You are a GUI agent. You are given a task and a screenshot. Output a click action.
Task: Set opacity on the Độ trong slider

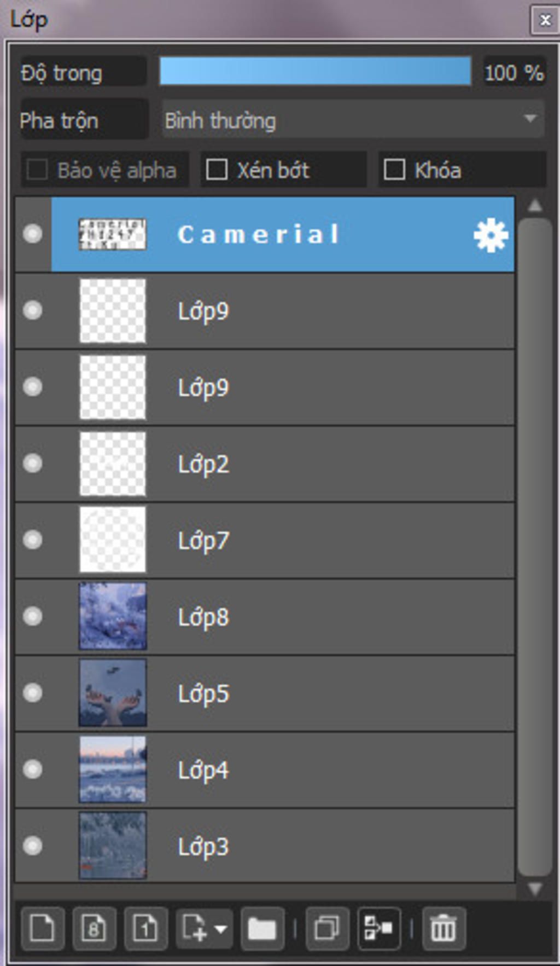point(315,71)
